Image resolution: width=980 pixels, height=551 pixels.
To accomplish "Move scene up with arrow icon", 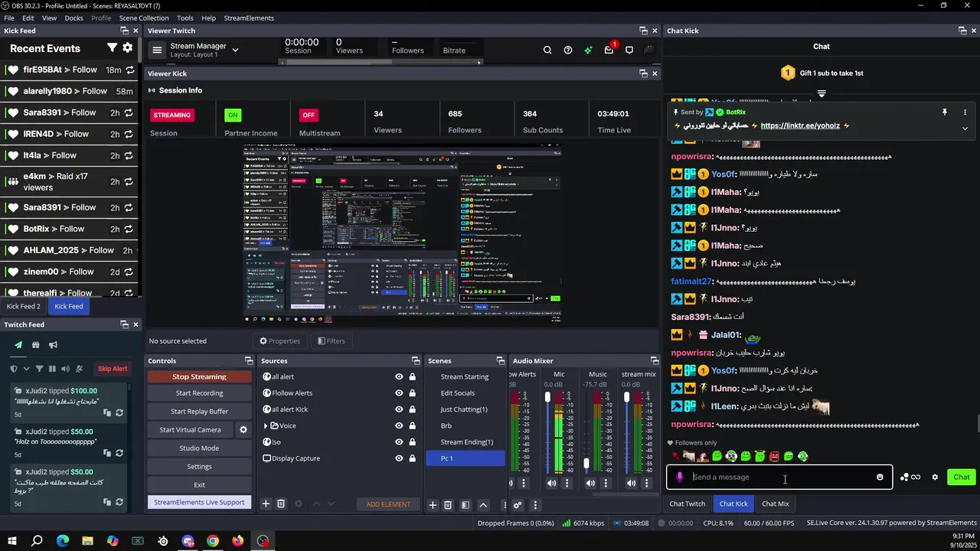I will tap(483, 504).
